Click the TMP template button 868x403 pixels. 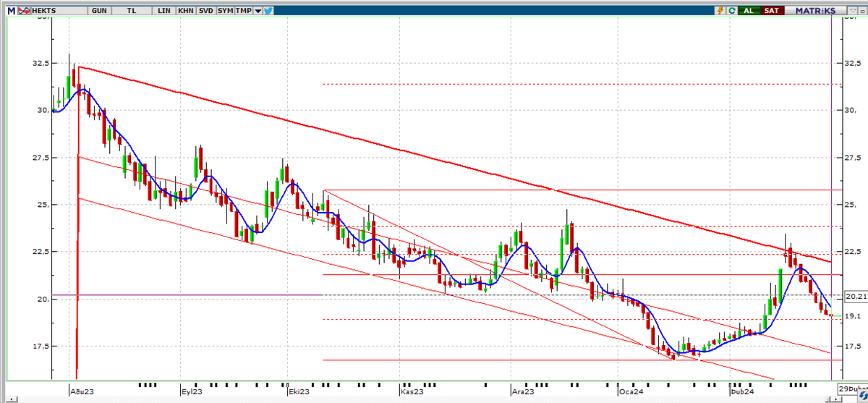pos(244,11)
